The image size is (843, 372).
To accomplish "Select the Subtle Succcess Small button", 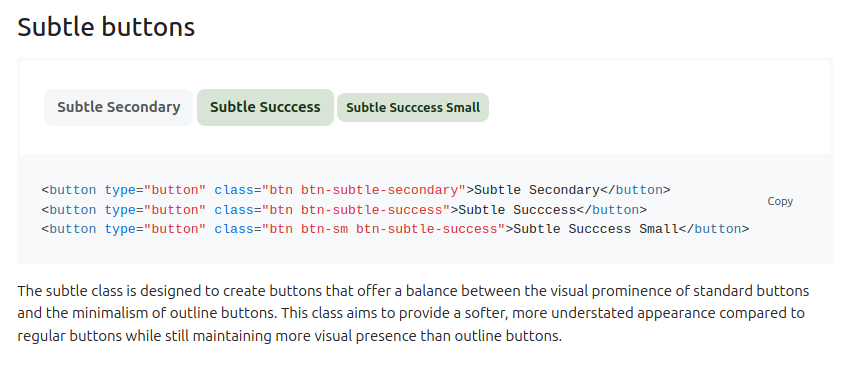I will (x=413, y=108).
